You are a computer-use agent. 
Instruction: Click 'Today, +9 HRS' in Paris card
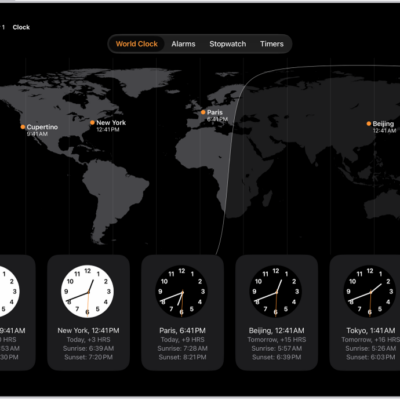point(182,340)
